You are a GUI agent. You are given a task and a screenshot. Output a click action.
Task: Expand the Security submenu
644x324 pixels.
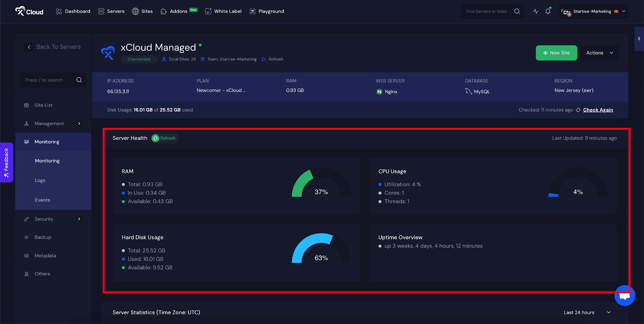pyautogui.click(x=79, y=219)
